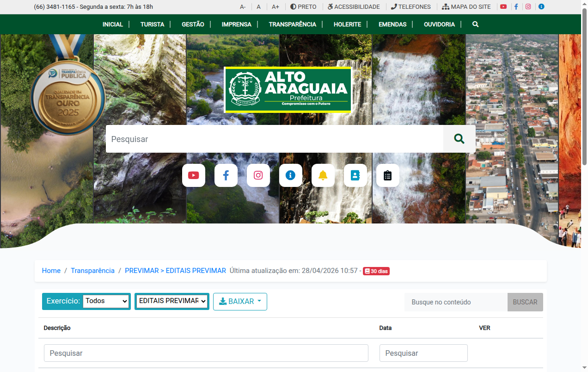Click the contact book icon button

[355, 175]
